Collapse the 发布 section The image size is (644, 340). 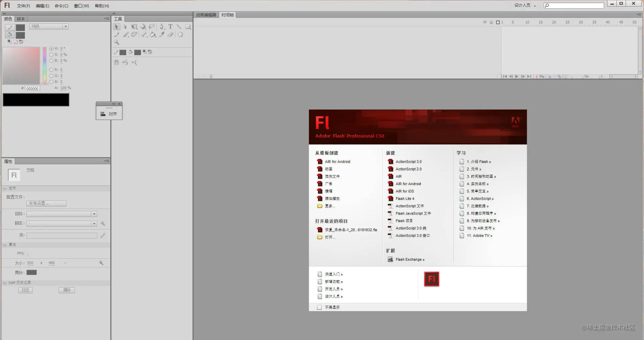(5, 188)
